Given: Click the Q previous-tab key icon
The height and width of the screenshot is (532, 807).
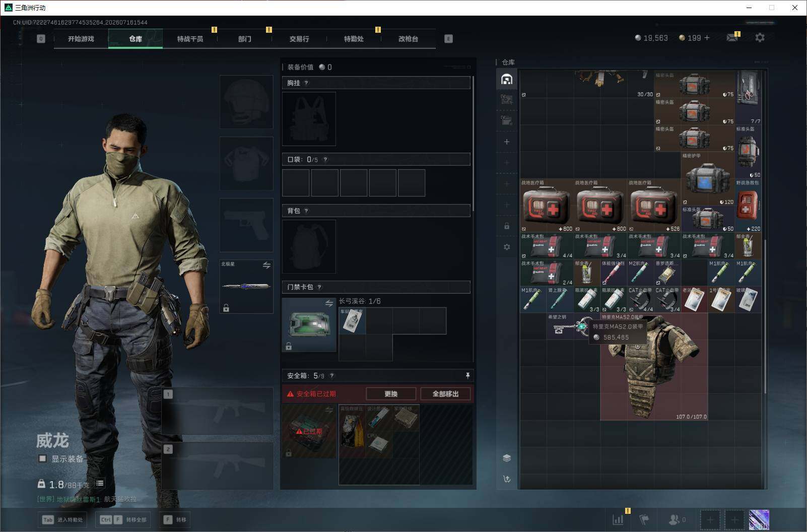Looking at the screenshot, I should point(41,39).
